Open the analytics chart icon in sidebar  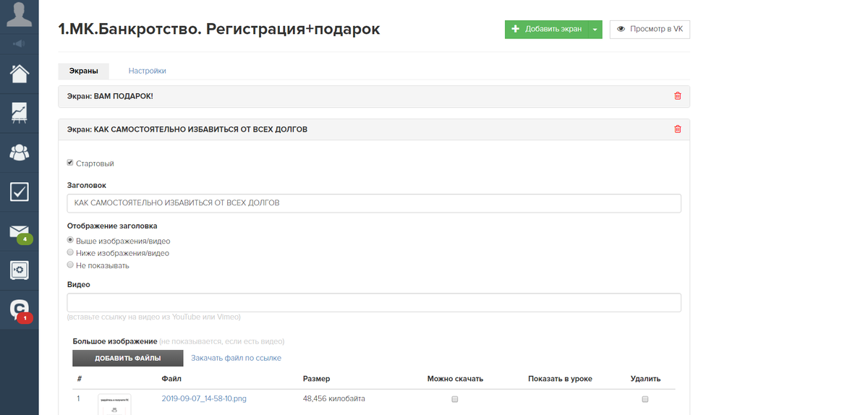[19, 113]
